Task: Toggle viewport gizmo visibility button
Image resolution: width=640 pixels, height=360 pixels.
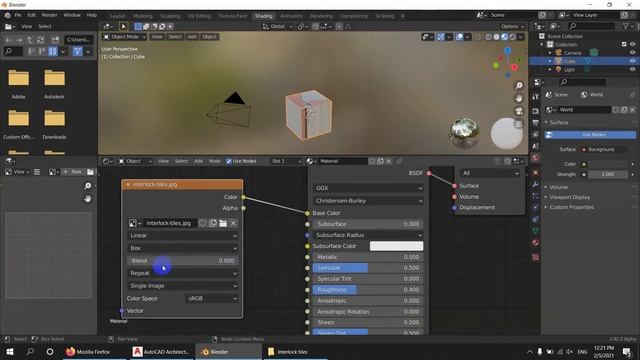Action: (441, 37)
